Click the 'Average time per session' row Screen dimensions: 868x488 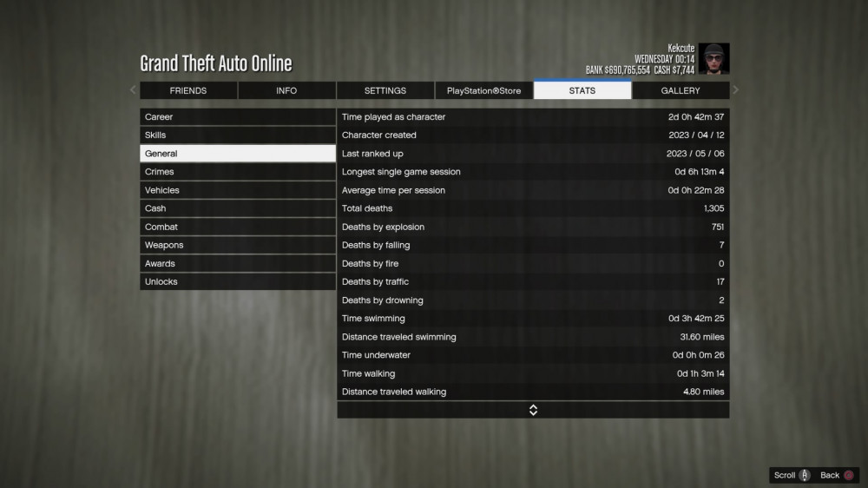pos(533,190)
